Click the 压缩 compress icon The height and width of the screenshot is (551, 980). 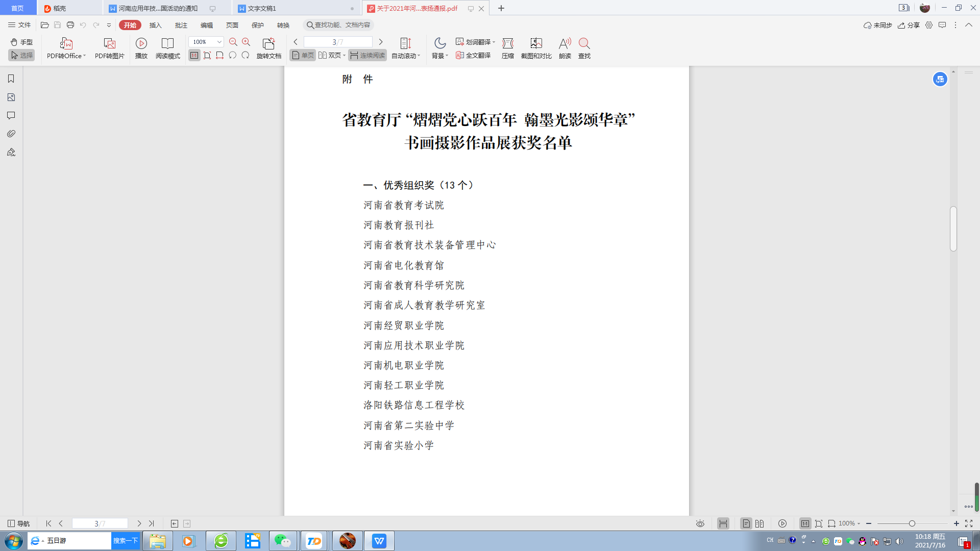pos(507,44)
